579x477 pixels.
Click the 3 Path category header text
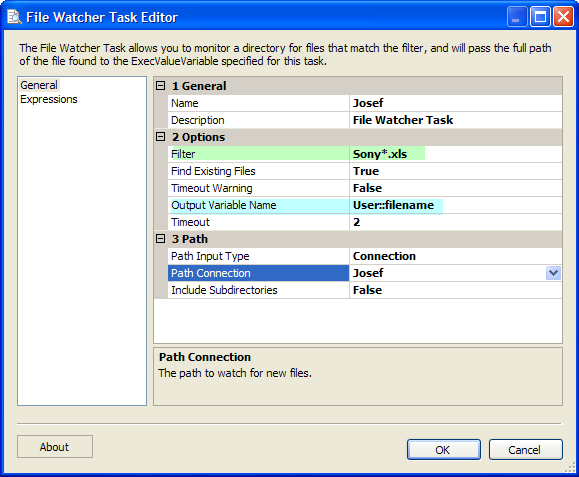point(189,239)
